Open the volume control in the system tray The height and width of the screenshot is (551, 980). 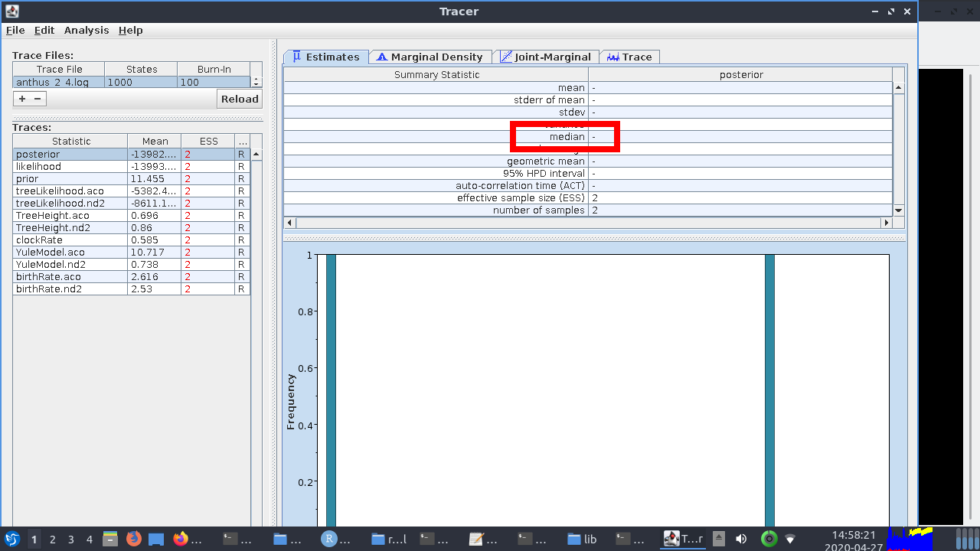coord(741,539)
